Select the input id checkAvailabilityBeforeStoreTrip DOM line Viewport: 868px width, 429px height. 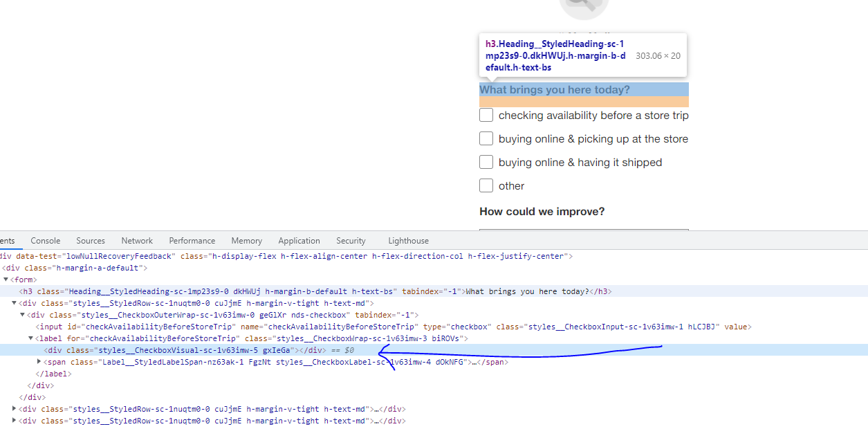point(434,327)
